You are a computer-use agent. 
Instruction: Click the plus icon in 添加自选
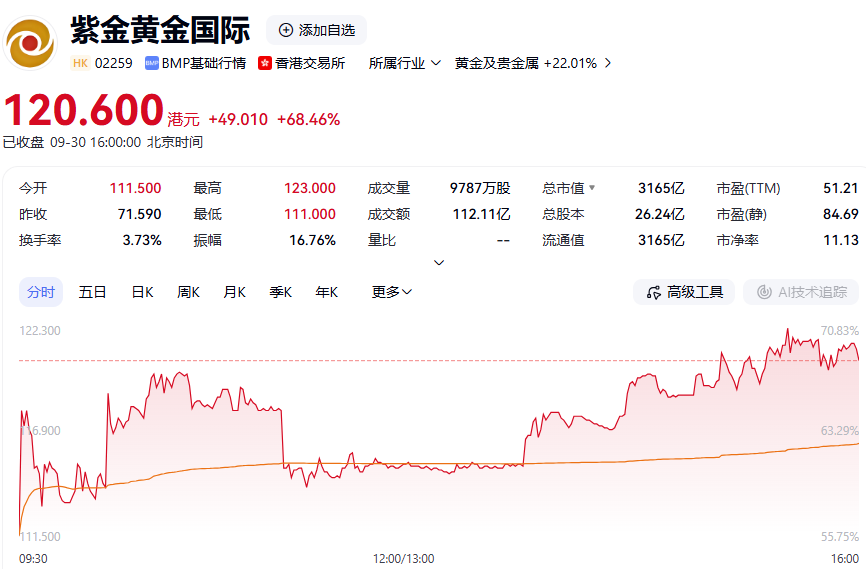(286, 30)
